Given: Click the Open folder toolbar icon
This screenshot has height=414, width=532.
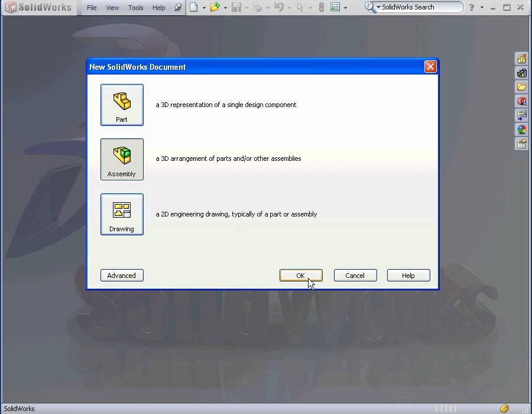Looking at the screenshot, I should tap(215, 7).
